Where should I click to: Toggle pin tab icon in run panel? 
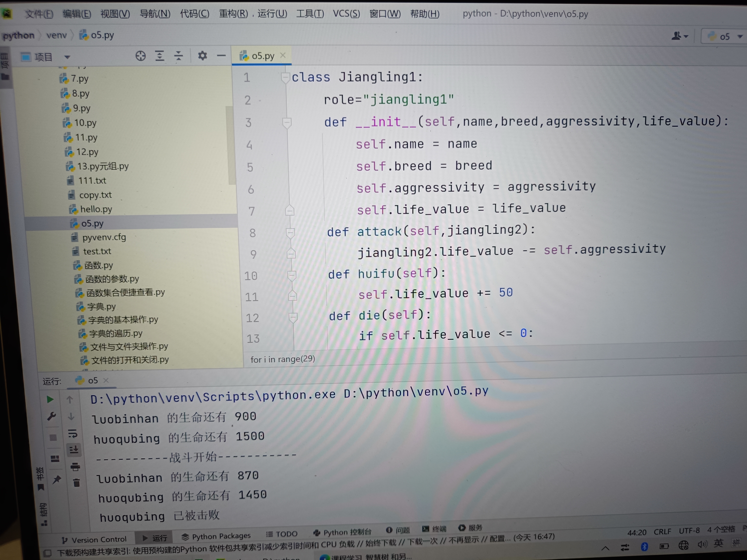(x=56, y=480)
